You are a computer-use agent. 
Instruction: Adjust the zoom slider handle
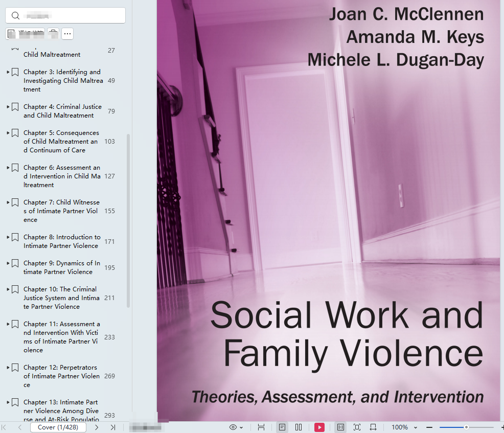(466, 427)
